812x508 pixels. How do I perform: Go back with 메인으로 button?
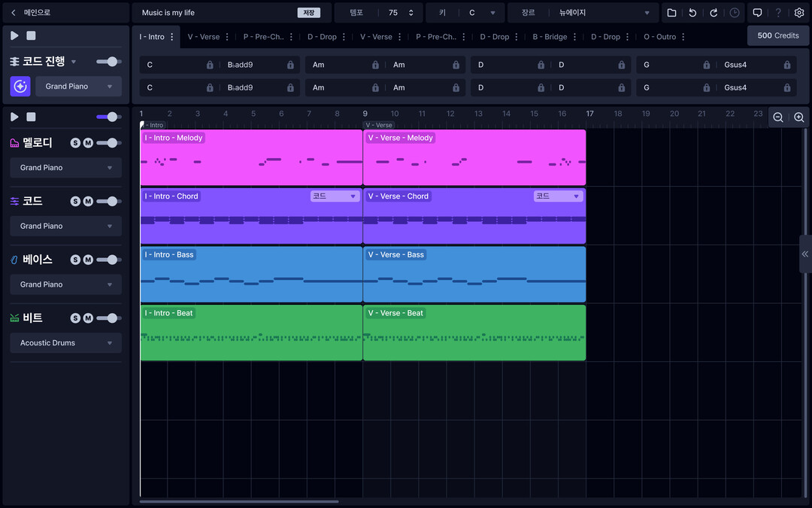[x=30, y=13]
